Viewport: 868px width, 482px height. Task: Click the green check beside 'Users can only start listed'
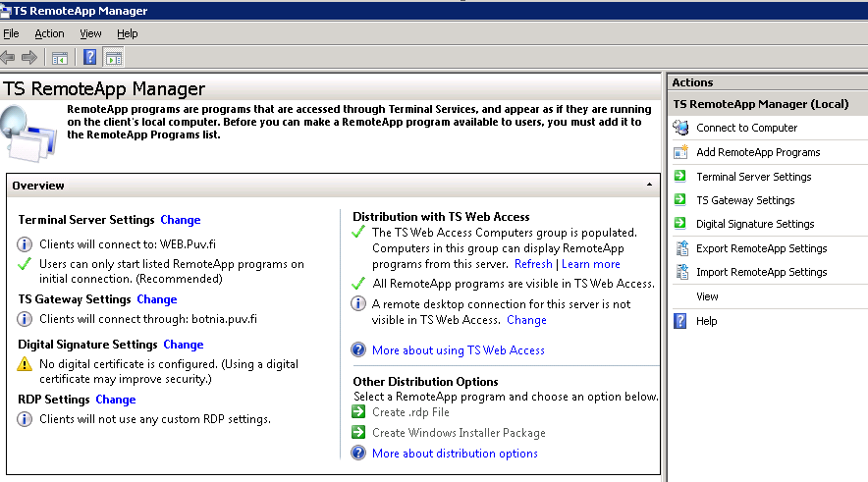(25, 264)
